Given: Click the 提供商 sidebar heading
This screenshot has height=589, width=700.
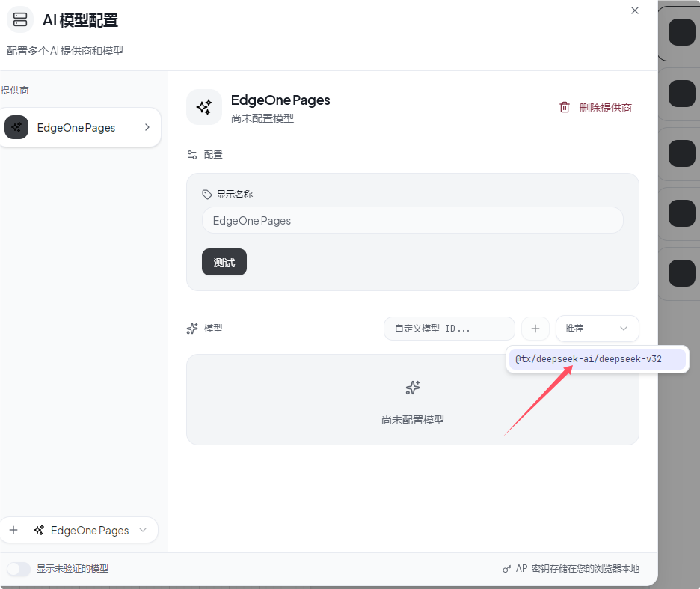Looking at the screenshot, I should pos(14,91).
